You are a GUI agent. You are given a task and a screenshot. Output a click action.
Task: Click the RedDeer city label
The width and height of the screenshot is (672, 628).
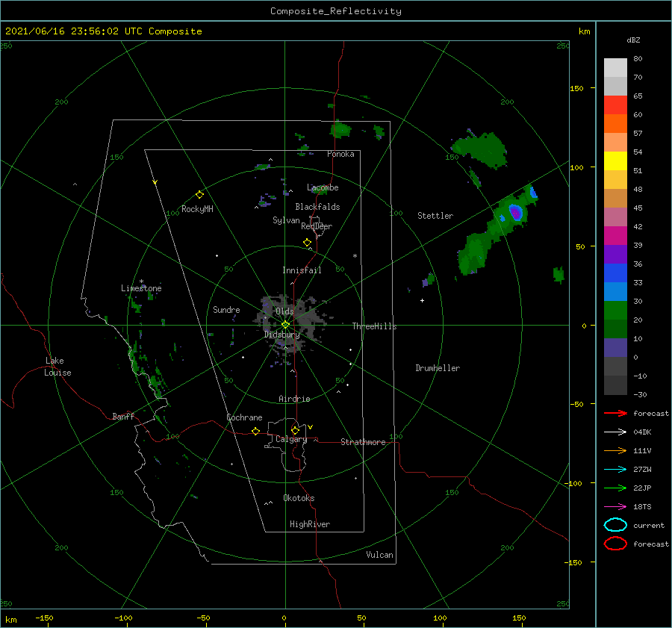click(x=317, y=226)
